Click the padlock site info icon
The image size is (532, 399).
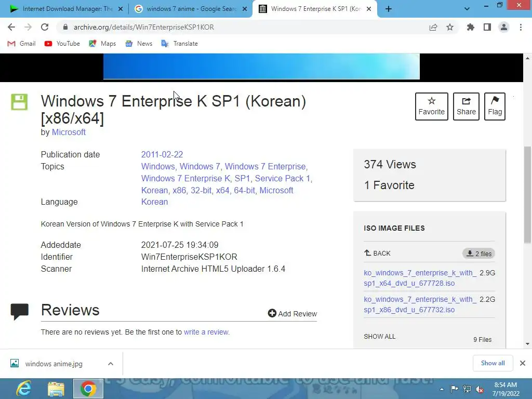[x=65, y=27]
